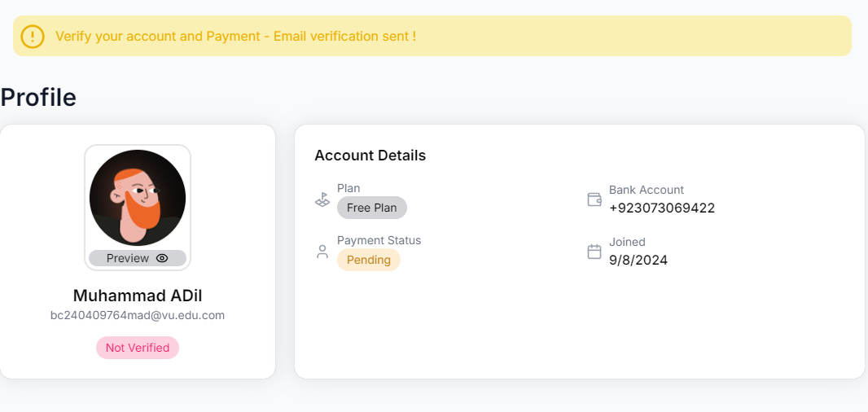The image size is (868, 412).
Task: Click the eye icon on Preview
Action: (x=162, y=258)
